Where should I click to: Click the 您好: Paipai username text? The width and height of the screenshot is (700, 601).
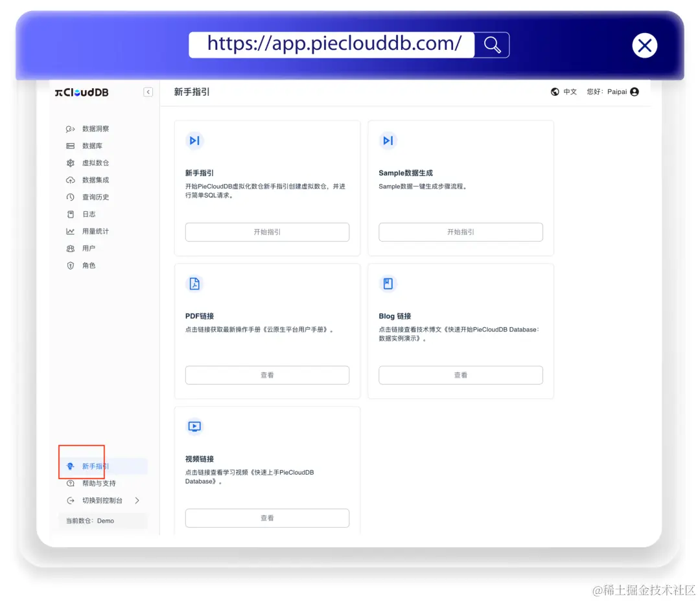point(607,91)
